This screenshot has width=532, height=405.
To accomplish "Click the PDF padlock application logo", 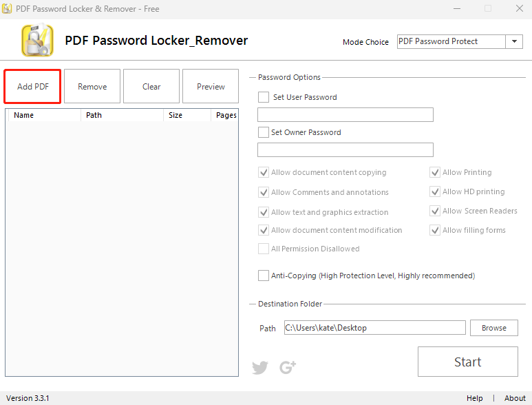I will pos(37,40).
